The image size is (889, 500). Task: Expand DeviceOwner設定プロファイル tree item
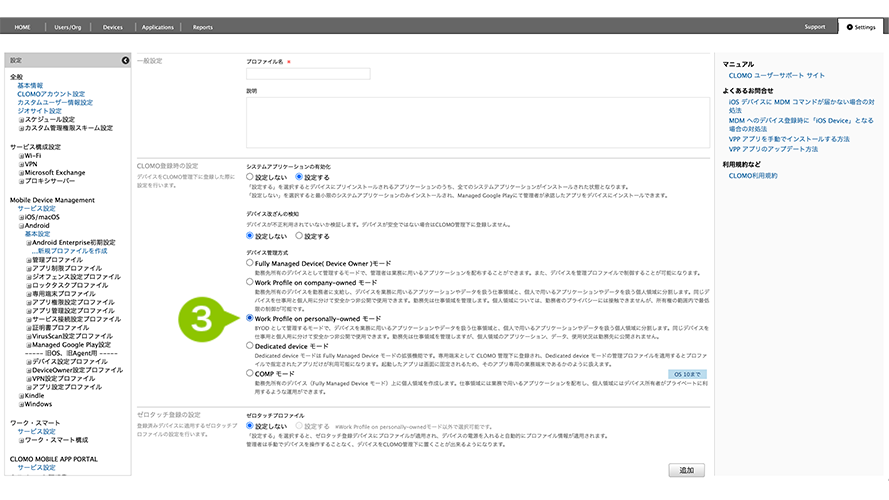[x=29, y=370]
